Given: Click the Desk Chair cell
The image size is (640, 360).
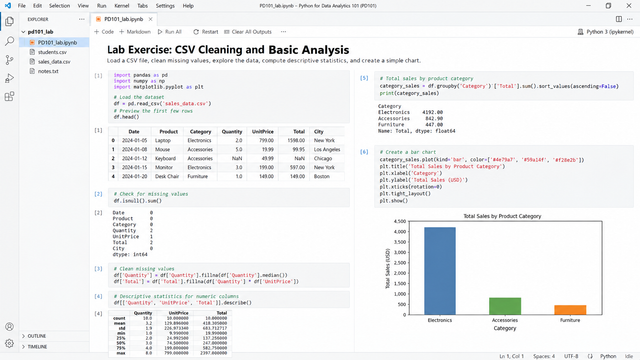Looking at the screenshot, I should (x=167, y=176).
